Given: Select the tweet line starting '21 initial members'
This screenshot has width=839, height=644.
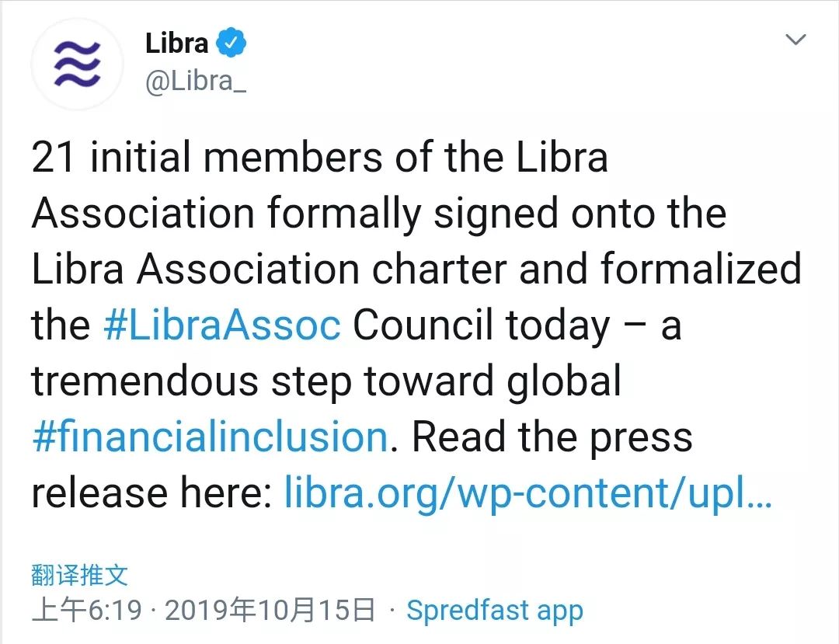Looking at the screenshot, I should click(x=320, y=157).
